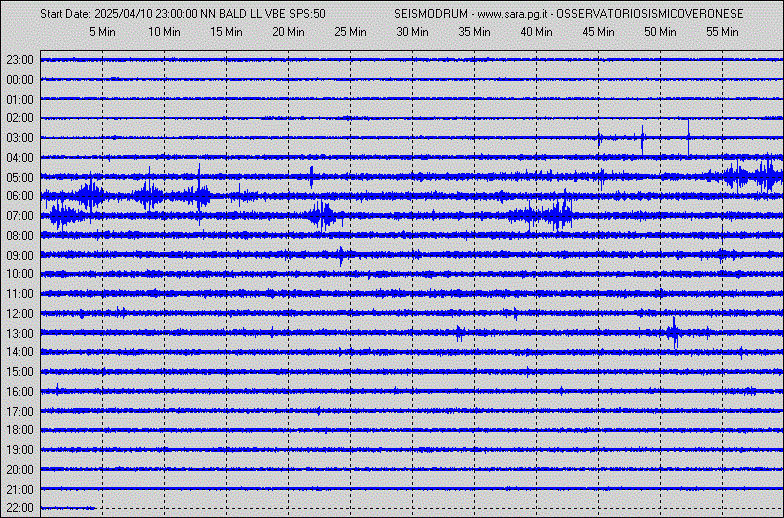Click the 23:00 hour label
784x518 pixels.
20,60
